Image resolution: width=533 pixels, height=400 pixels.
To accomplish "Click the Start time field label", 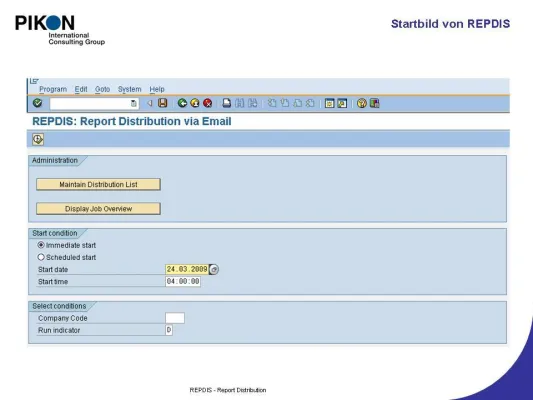I will click(53, 282).
